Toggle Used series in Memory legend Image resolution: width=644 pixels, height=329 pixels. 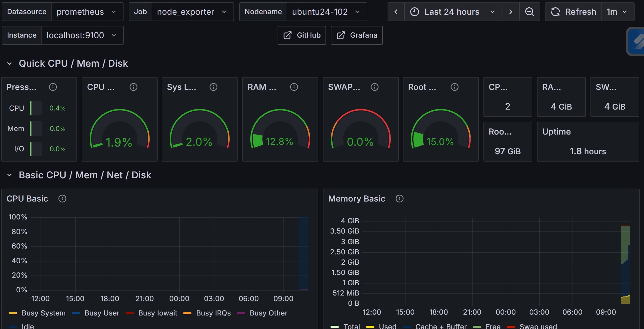(387, 326)
